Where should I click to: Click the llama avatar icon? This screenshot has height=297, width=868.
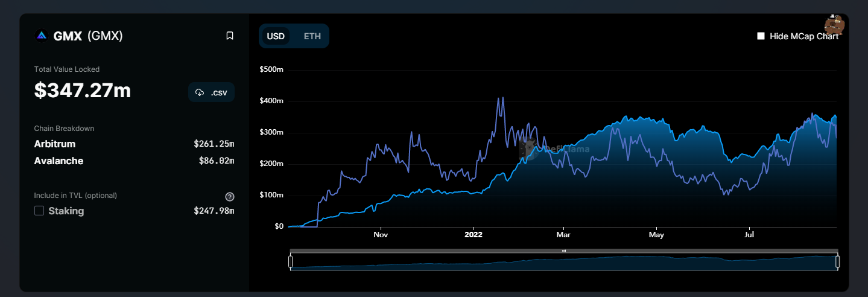(x=835, y=24)
